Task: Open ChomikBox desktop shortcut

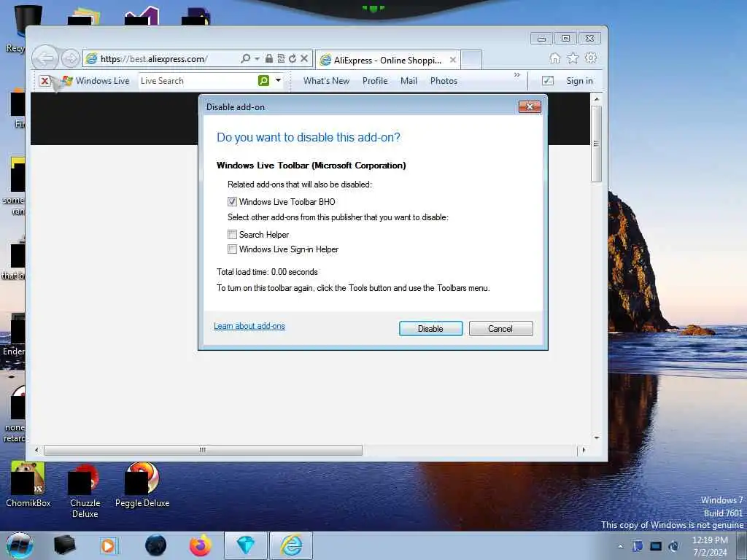Action: point(28,485)
